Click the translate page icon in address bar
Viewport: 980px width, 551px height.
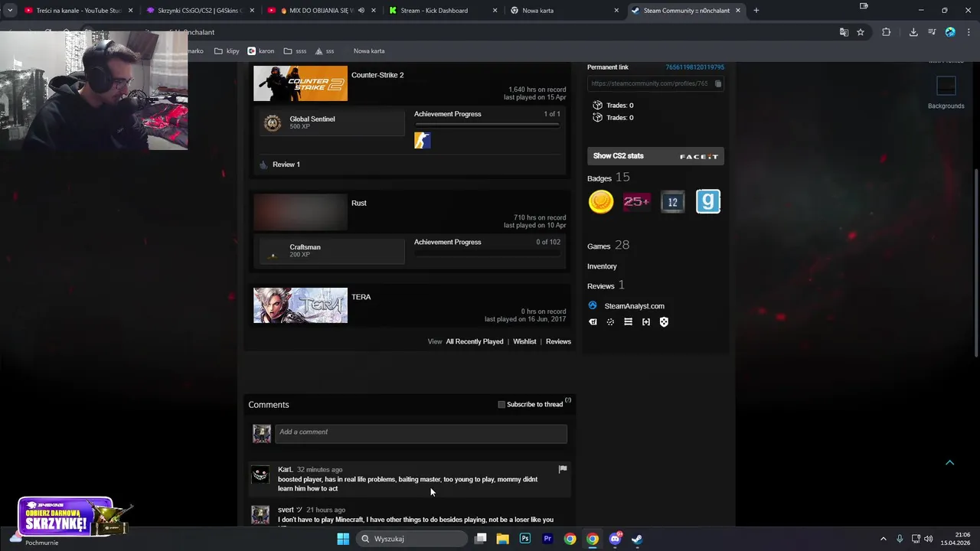844,32
